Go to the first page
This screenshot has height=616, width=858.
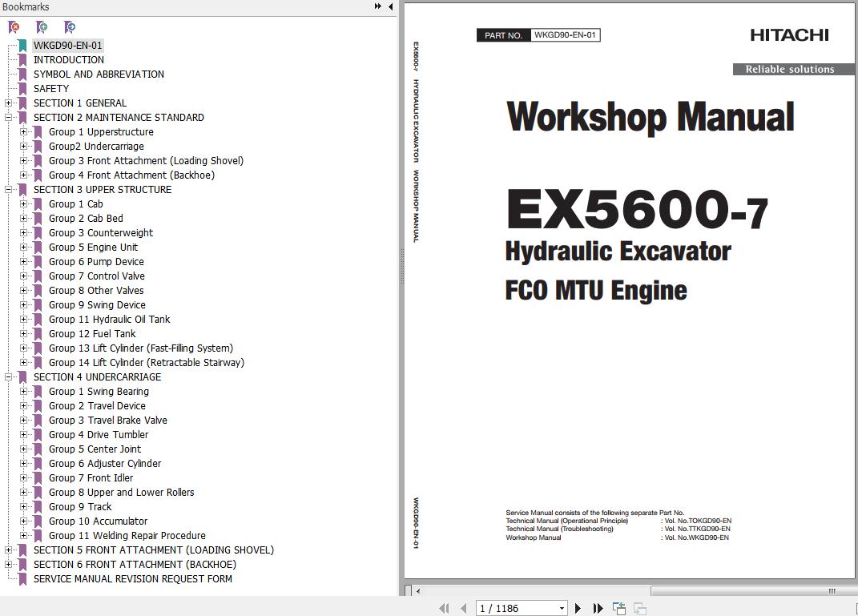tap(444, 608)
